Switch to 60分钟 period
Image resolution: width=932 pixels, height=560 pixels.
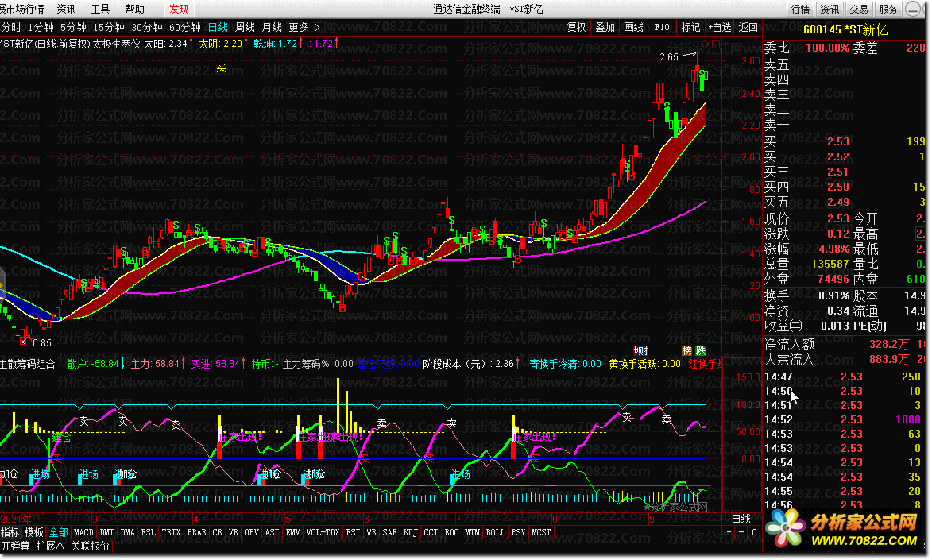pos(185,27)
